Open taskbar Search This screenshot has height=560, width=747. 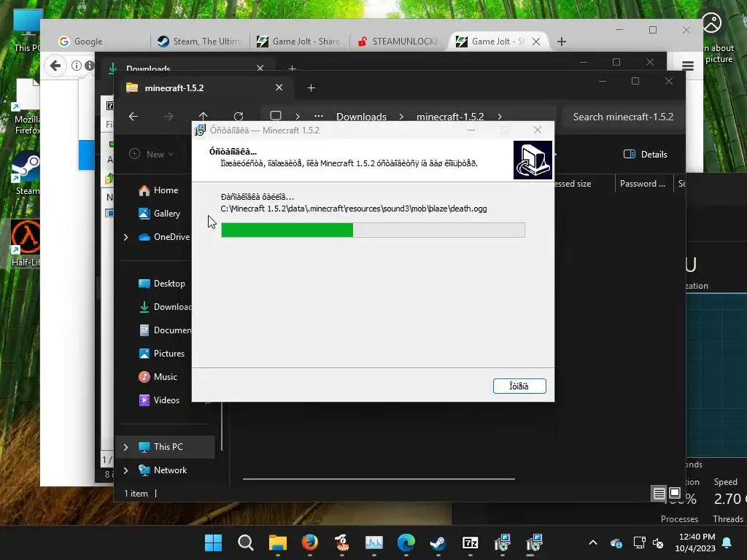click(245, 542)
